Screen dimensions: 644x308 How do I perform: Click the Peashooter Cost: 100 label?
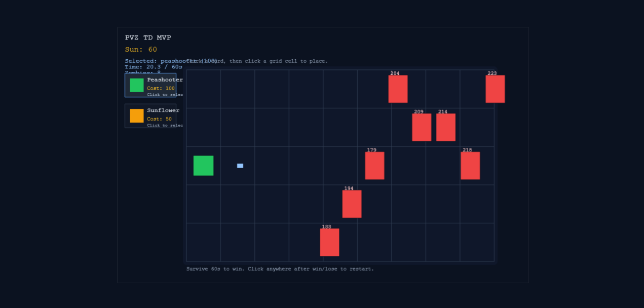[x=161, y=88]
